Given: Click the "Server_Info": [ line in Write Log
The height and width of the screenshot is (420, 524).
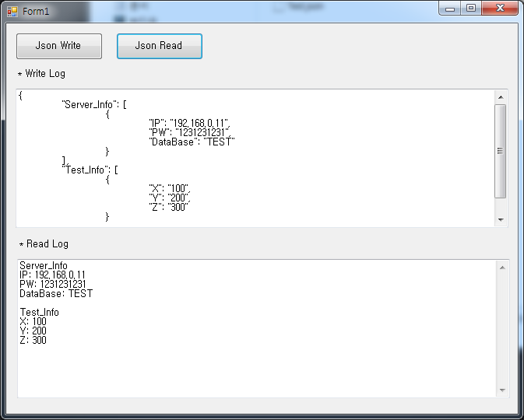Looking at the screenshot, I should (x=94, y=104).
